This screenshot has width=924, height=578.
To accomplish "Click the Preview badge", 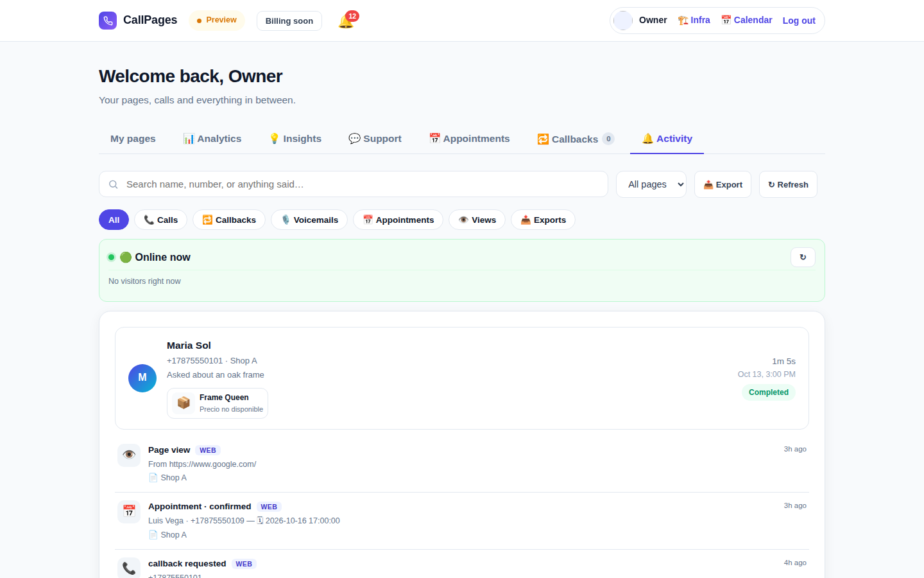I will [x=217, y=20].
